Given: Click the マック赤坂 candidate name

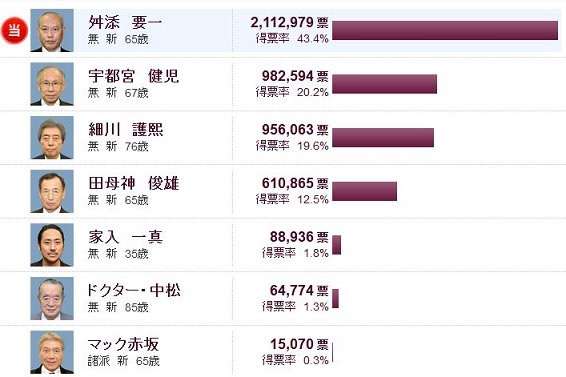Looking at the screenshot, I should click(x=123, y=344).
